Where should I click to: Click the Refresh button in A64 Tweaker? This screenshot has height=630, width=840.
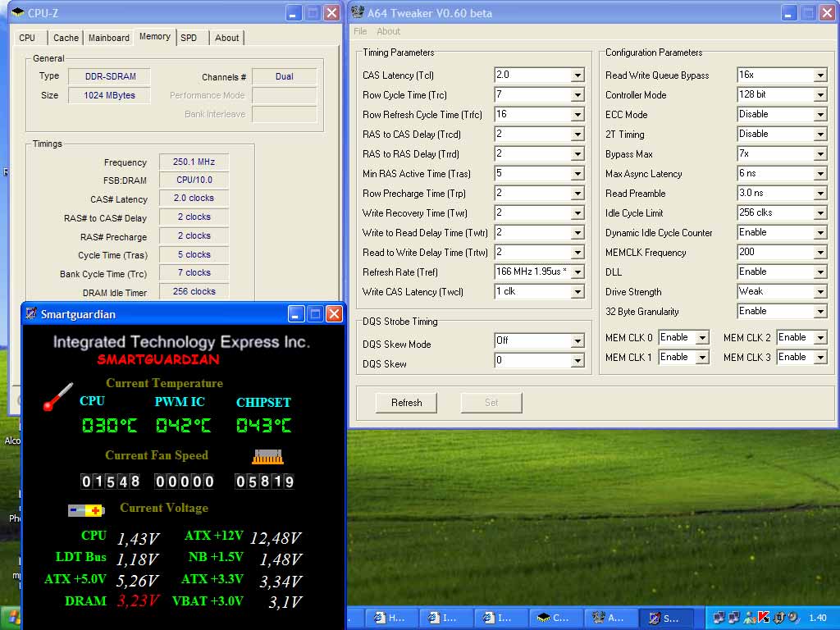406,402
